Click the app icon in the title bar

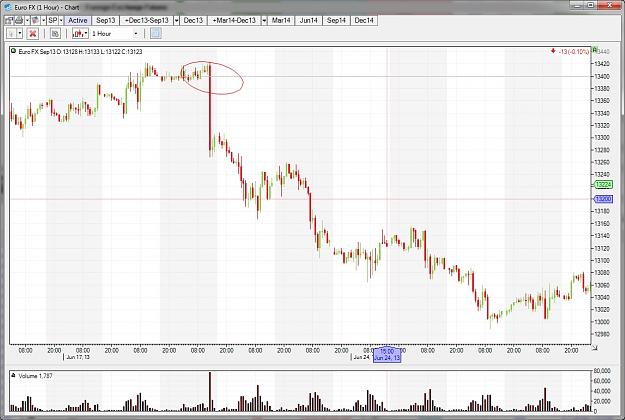(8, 7)
